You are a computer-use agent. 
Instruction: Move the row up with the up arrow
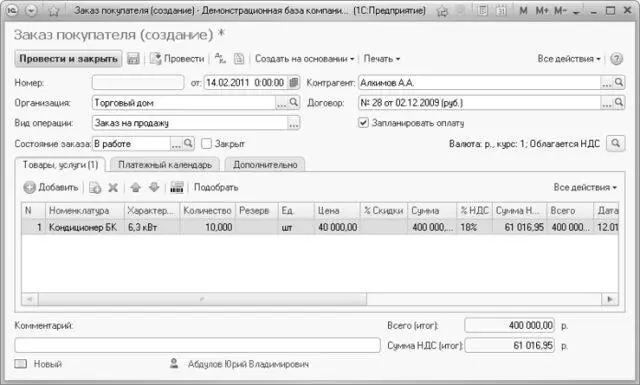pyautogui.click(x=136, y=187)
